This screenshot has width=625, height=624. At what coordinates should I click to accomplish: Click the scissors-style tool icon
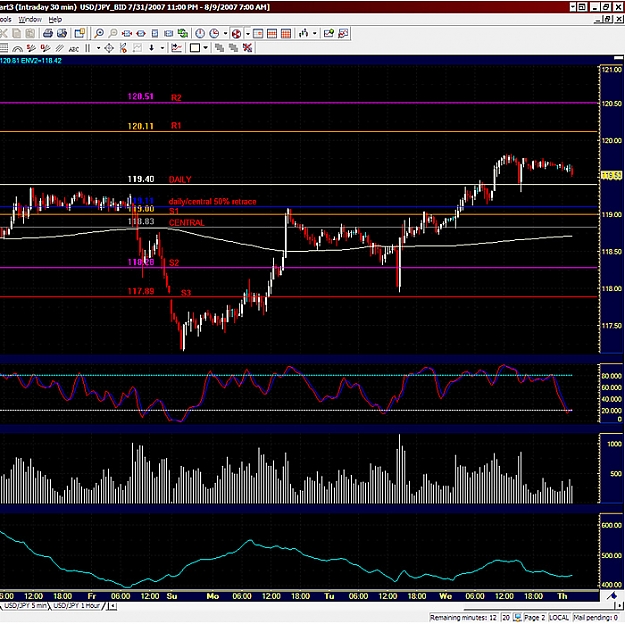pos(123,48)
